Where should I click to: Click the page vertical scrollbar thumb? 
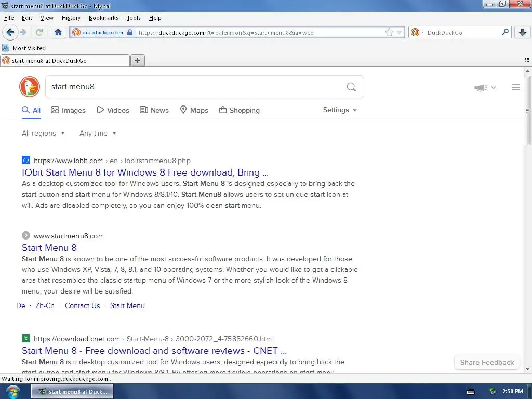(527, 111)
